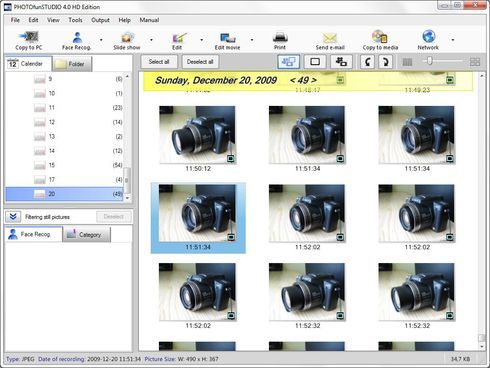Image resolution: width=490 pixels, height=368 pixels.
Task: Click the Print icon
Action: [280, 40]
